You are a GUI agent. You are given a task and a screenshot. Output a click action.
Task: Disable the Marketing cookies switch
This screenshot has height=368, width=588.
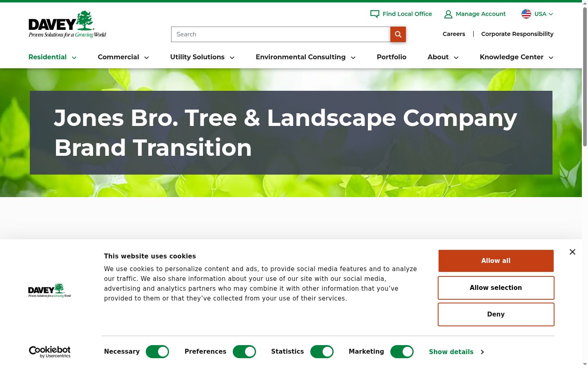402,352
